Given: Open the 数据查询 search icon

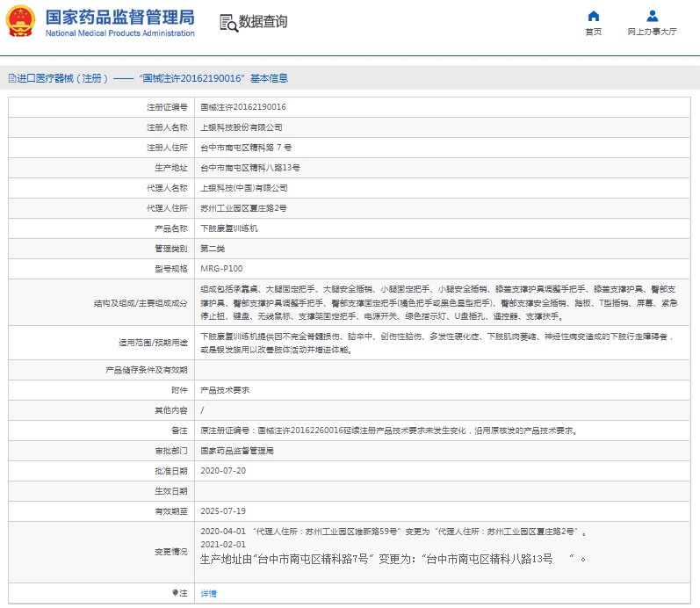Looking at the screenshot, I should 228,23.
